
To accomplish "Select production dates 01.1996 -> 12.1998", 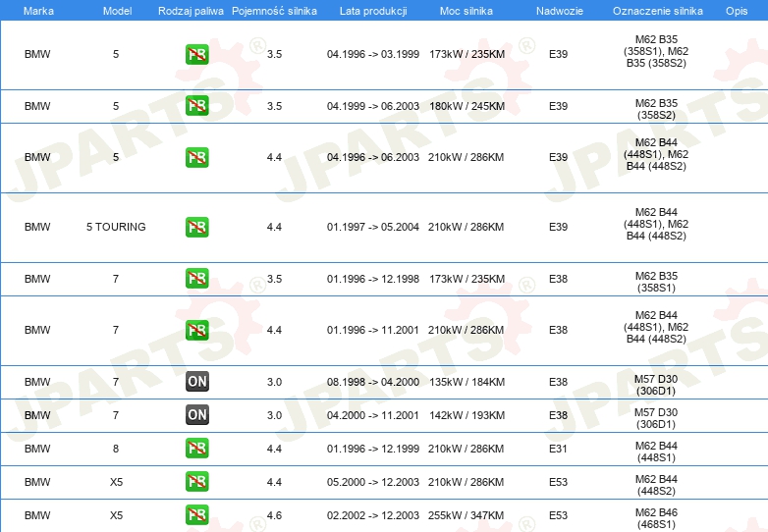I will pos(373,279).
